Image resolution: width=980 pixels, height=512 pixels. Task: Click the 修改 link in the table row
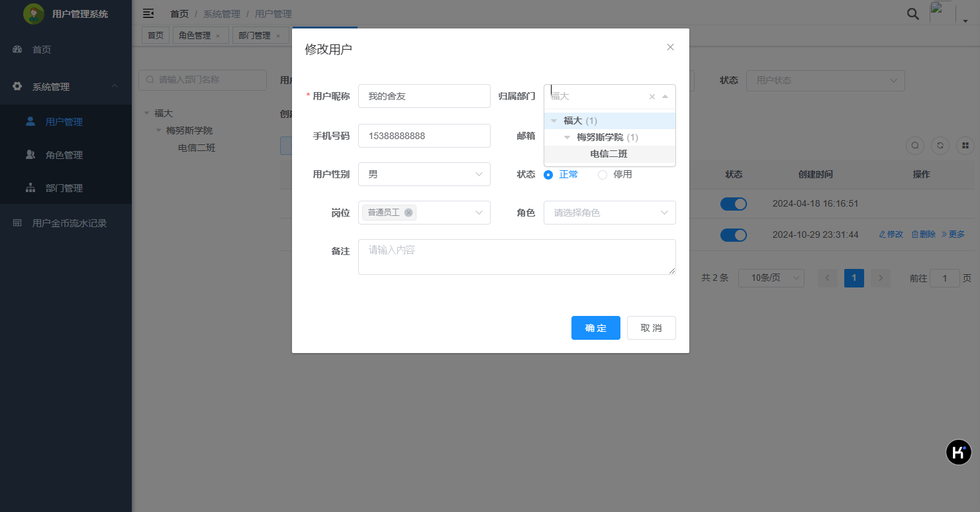pos(891,234)
